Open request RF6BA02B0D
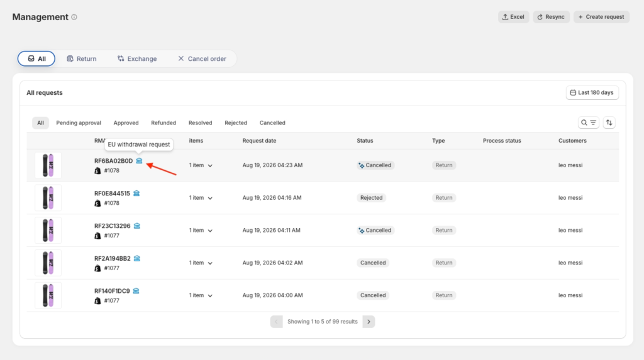The width and height of the screenshot is (644, 360). click(113, 161)
